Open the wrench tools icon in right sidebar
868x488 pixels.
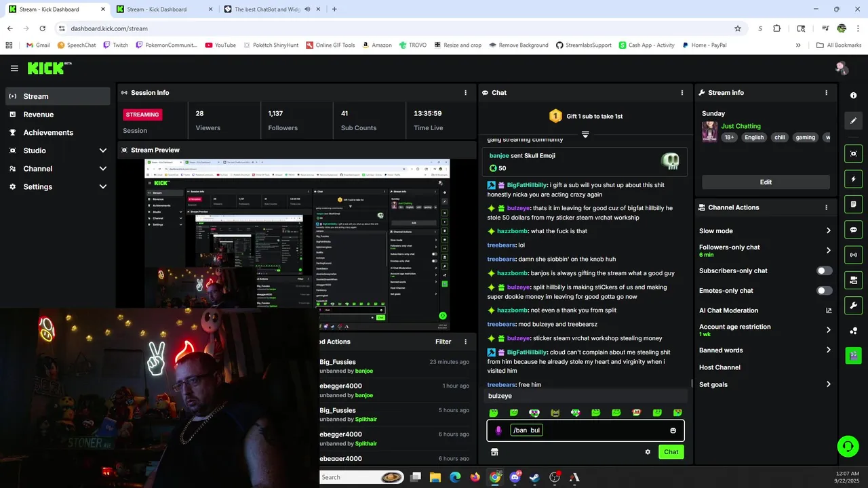[x=854, y=305]
